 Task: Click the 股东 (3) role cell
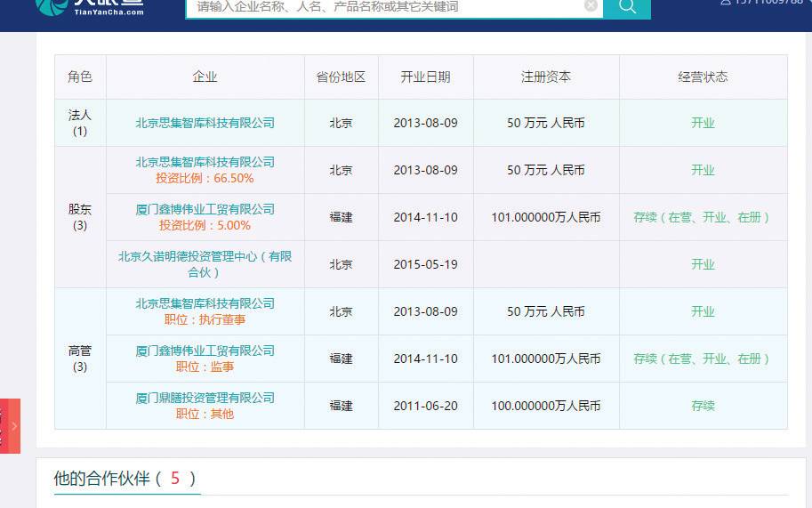pos(80,217)
